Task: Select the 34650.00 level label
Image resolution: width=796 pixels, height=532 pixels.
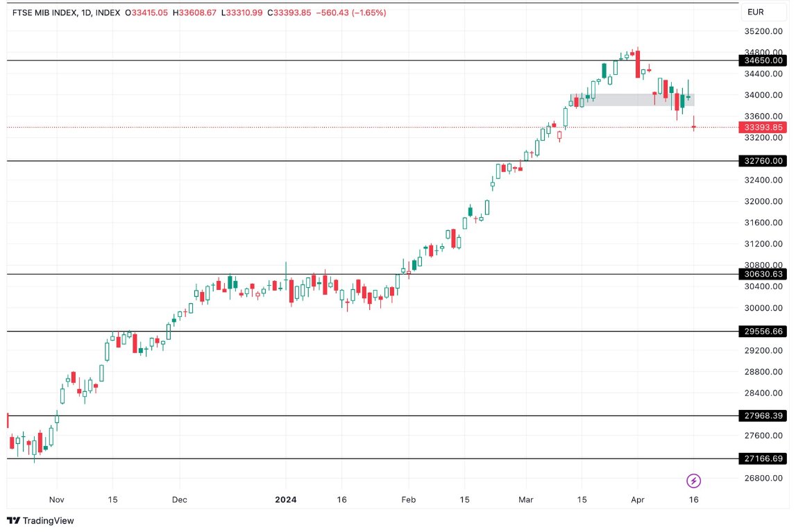Action: click(761, 60)
